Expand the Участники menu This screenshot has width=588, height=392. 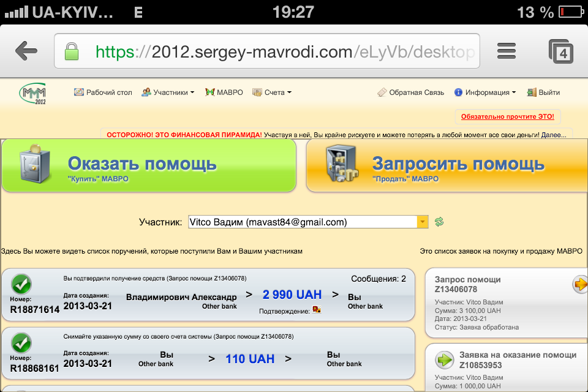168,92
